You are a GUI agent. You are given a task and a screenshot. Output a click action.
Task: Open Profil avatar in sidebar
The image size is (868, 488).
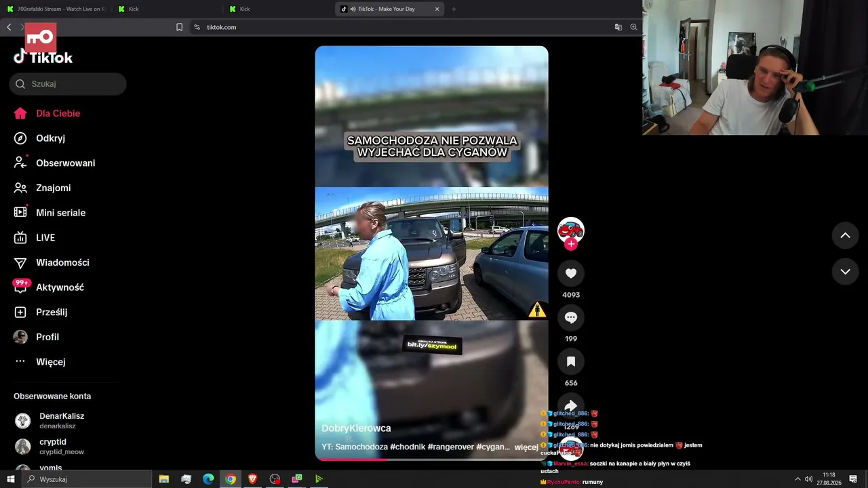20,337
